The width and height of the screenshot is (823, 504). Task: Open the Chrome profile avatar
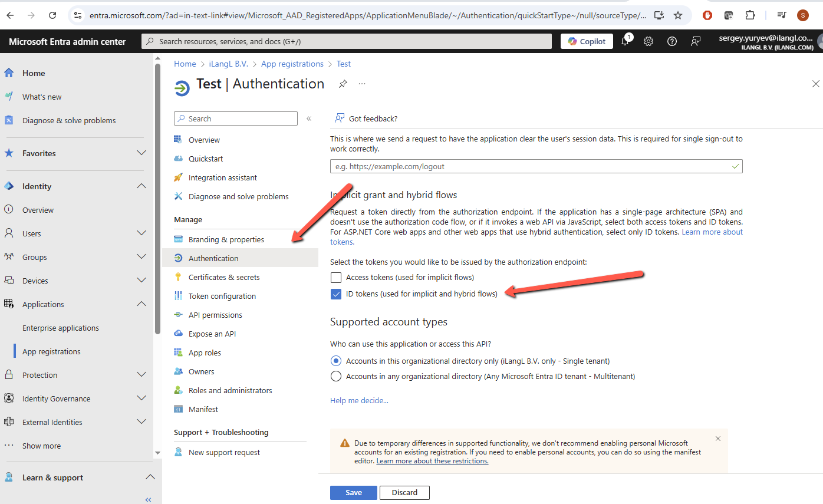[x=802, y=15]
